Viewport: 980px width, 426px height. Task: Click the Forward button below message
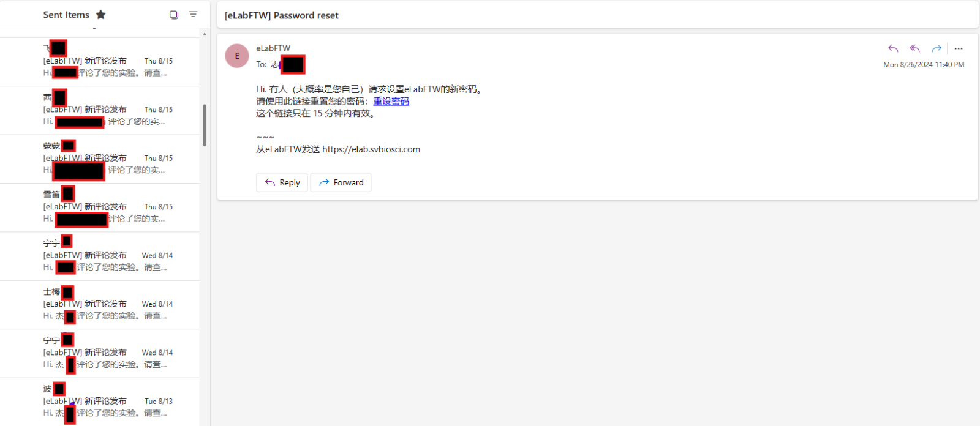341,182
